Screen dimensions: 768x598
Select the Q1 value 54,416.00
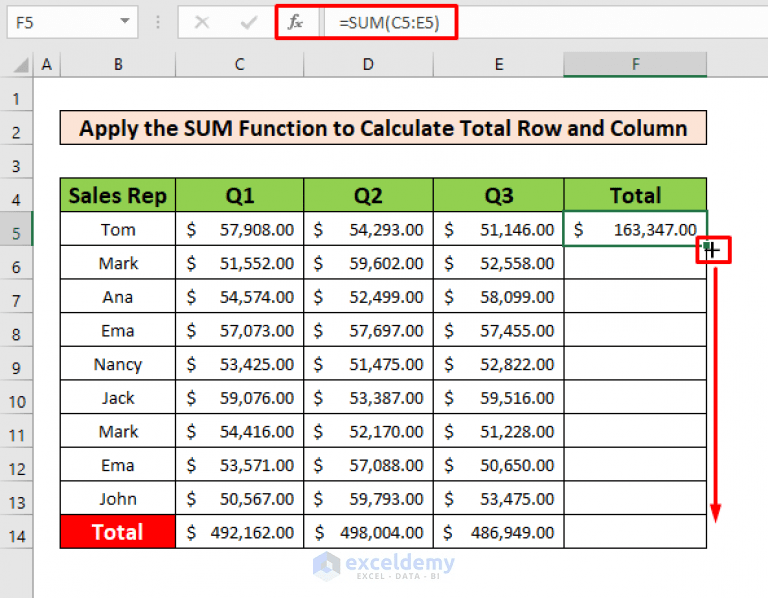point(240,431)
